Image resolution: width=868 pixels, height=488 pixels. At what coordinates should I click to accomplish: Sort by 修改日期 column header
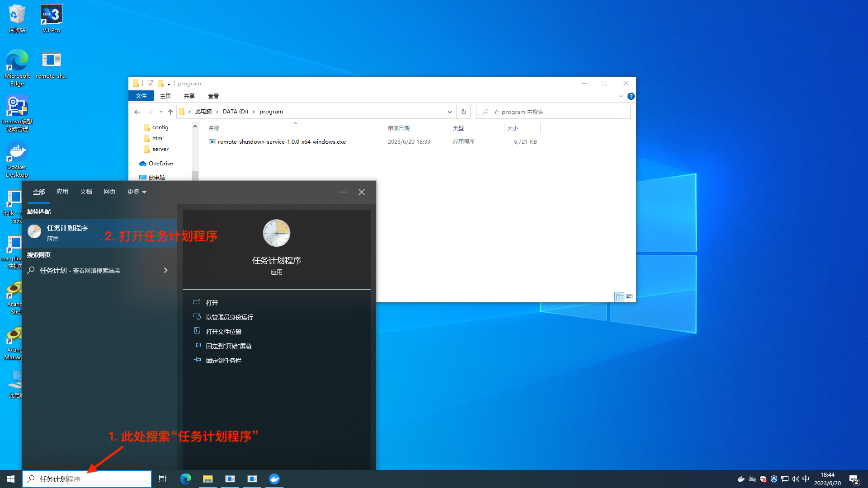398,128
